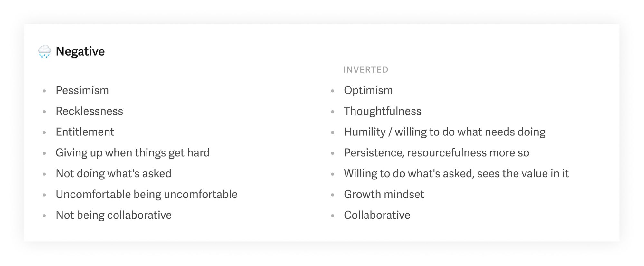Screen dimensions: 644x266
Task: Click the Collaborative list item
Action: coord(377,215)
